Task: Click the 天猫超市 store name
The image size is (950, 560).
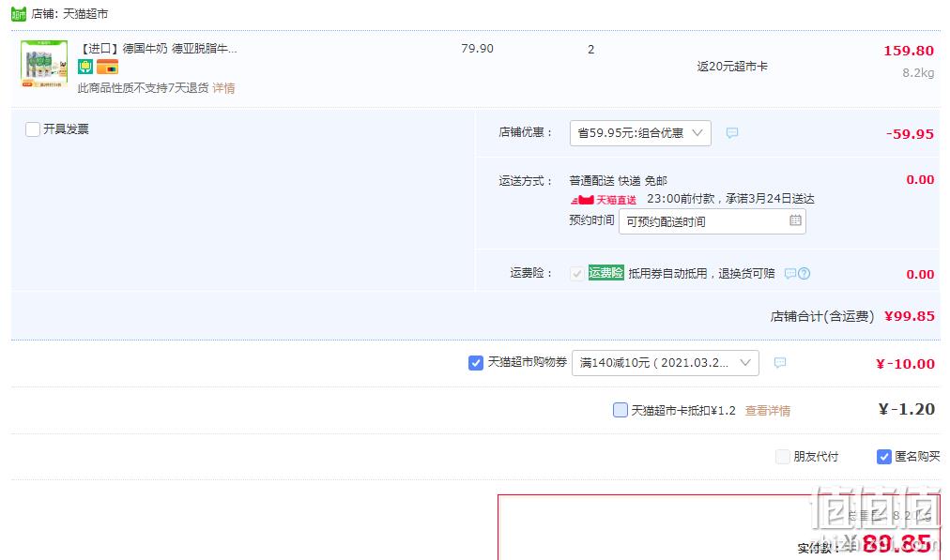Action: (x=85, y=14)
